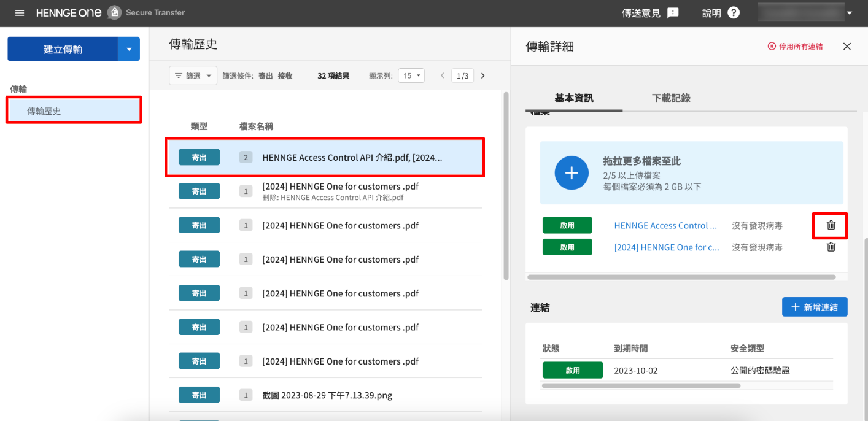Screen dimensions: 868x421
Task: Select 傳輸歷史 in the sidebar
Action: click(x=74, y=111)
